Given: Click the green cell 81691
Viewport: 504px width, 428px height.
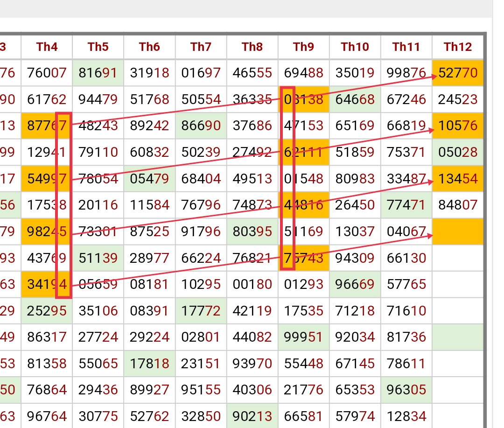Looking at the screenshot, I should click(x=98, y=73).
